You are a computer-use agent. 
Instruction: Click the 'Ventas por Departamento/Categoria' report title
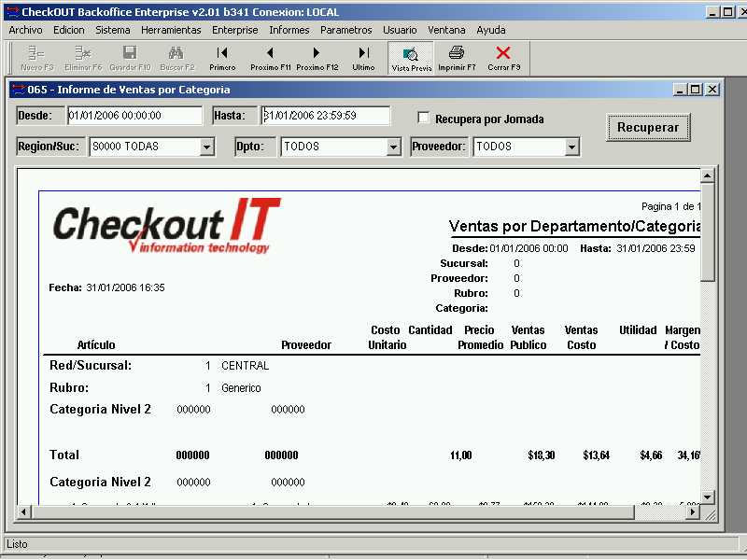(x=574, y=226)
